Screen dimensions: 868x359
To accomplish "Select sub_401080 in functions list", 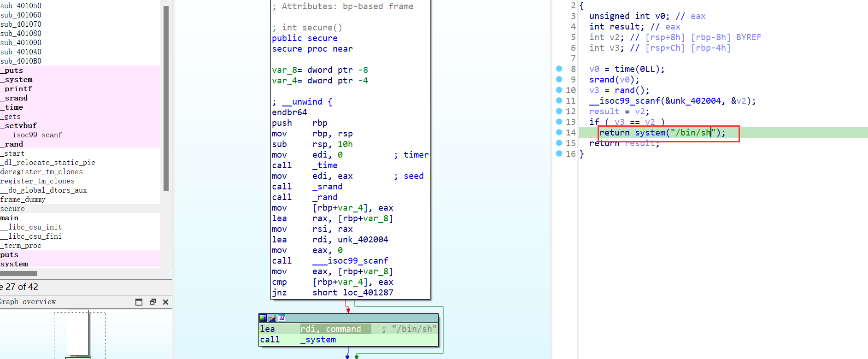I will point(80,33).
